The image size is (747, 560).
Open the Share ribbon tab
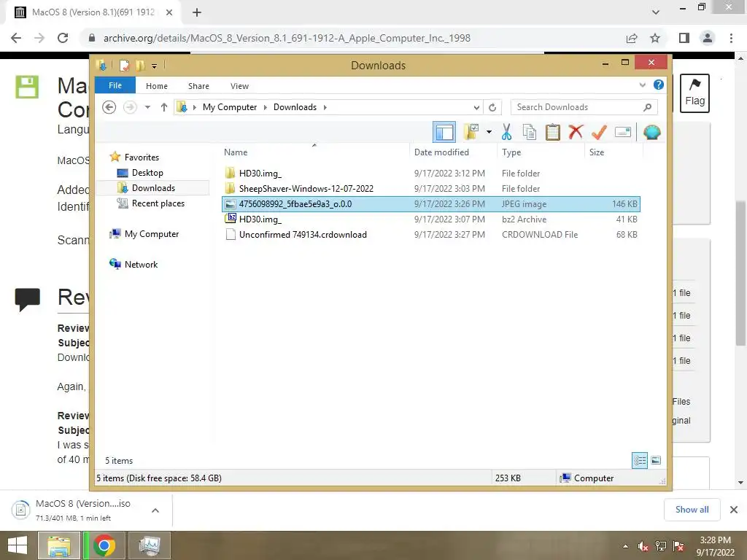[198, 86]
